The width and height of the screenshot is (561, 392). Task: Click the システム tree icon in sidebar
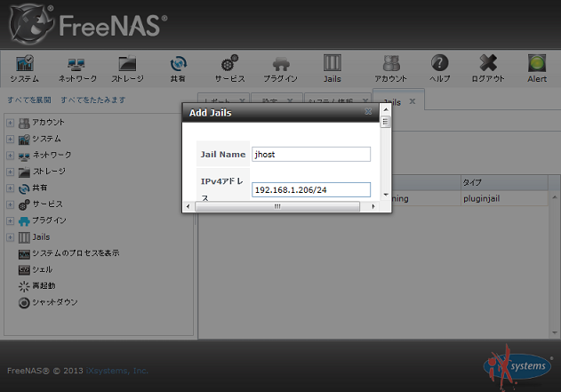[24, 140]
